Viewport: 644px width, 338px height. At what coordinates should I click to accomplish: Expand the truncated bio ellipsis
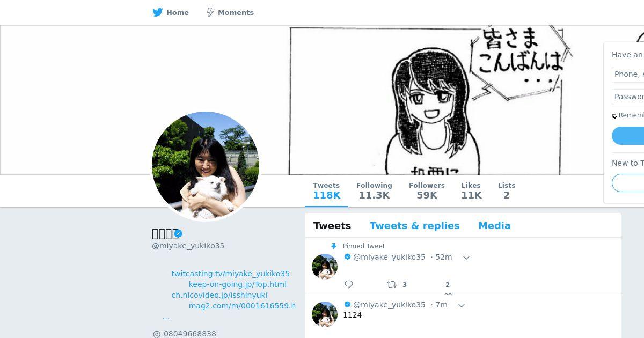[x=166, y=317]
